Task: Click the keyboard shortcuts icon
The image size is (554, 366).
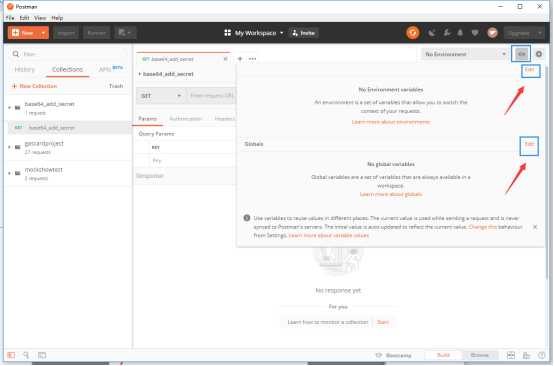Action: pyautogui.click(x=526, y=355)
